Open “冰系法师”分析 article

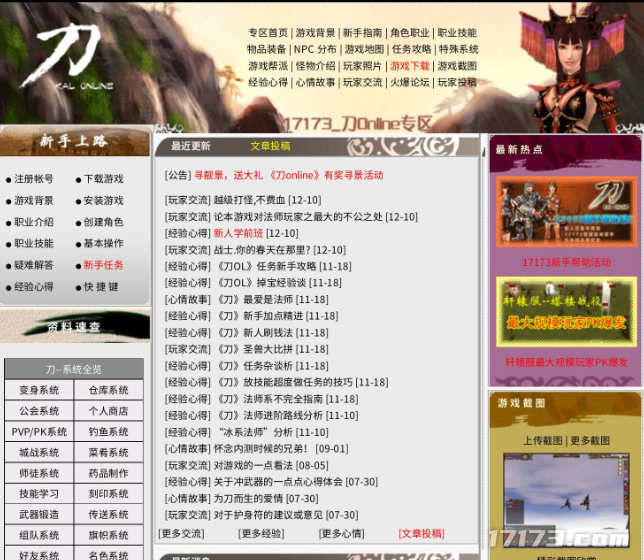[254, 432]
